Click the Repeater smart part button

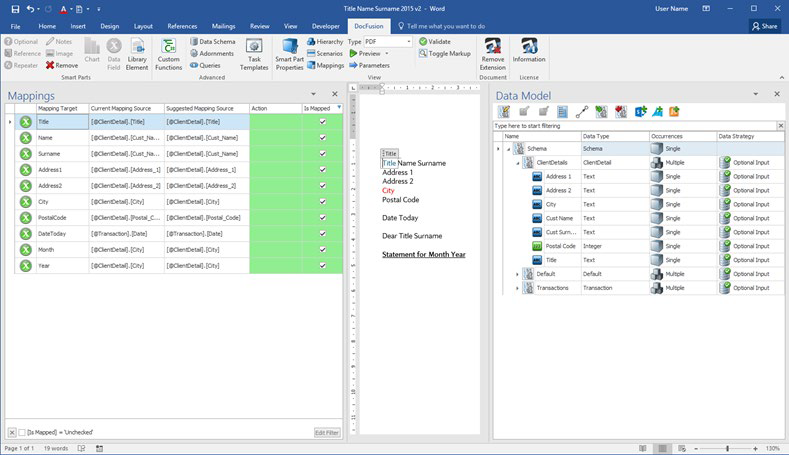click(x=21, y=65)
